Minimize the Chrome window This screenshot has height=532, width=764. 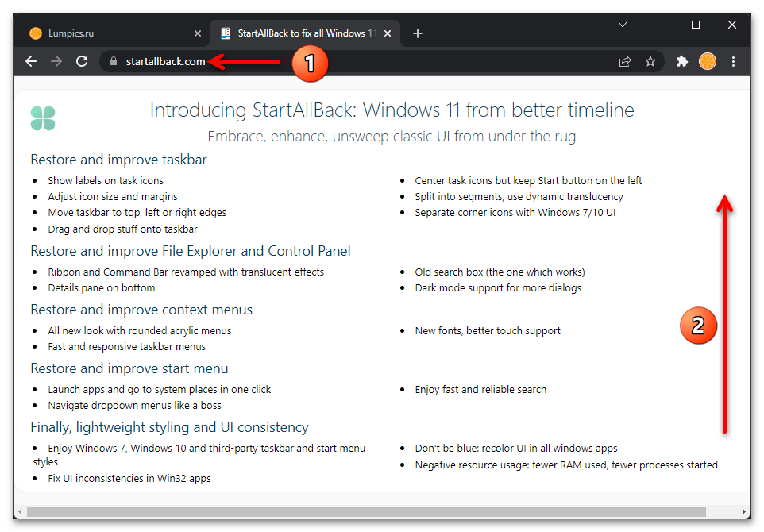pos(658,25)
